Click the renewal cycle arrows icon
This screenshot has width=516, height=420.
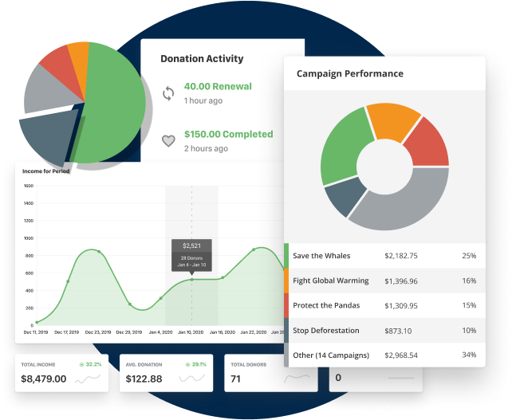(x=168, y=93)
